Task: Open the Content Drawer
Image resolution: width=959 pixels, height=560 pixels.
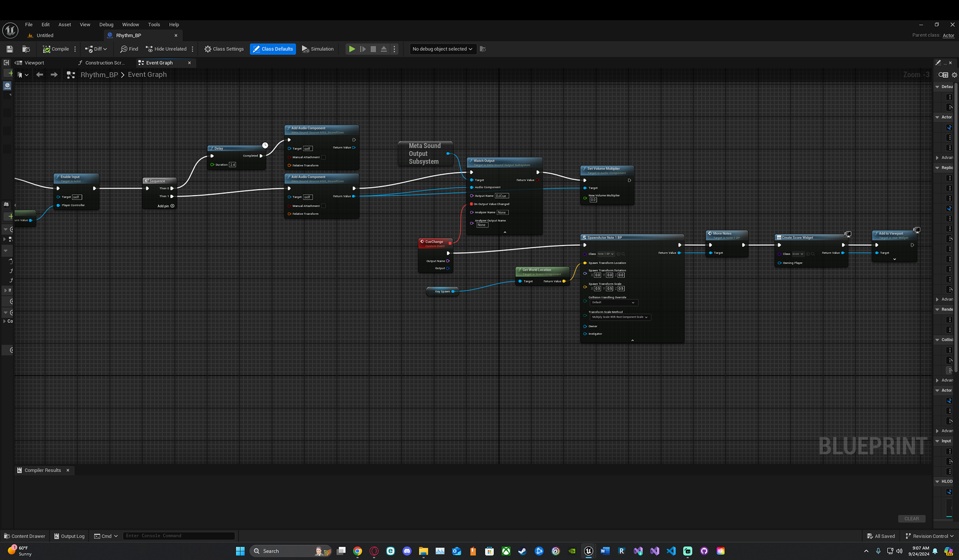Action: click(24, 536)
